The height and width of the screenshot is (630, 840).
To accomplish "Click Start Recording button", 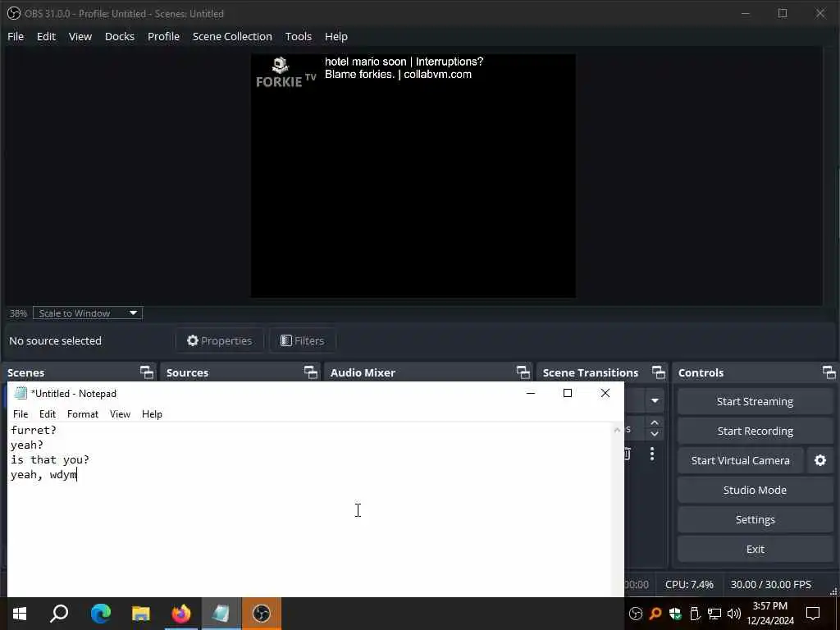I will point(755,431).
